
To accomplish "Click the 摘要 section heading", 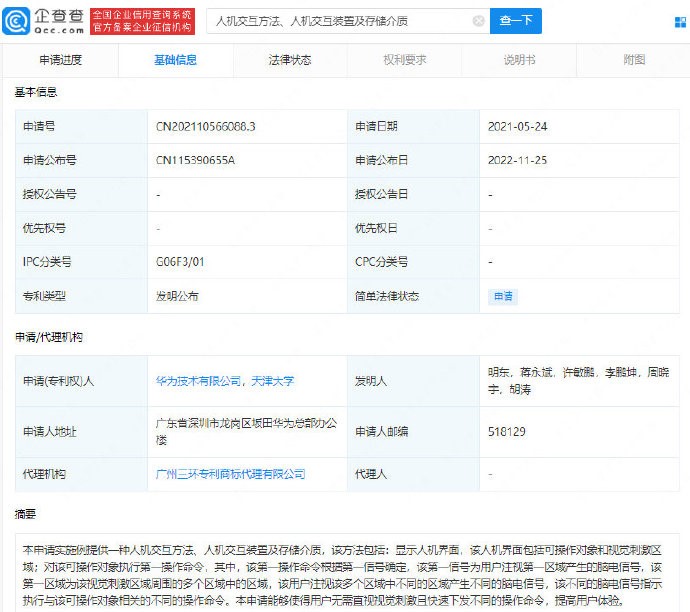I will pyautogui.click(x=25, y=514).
